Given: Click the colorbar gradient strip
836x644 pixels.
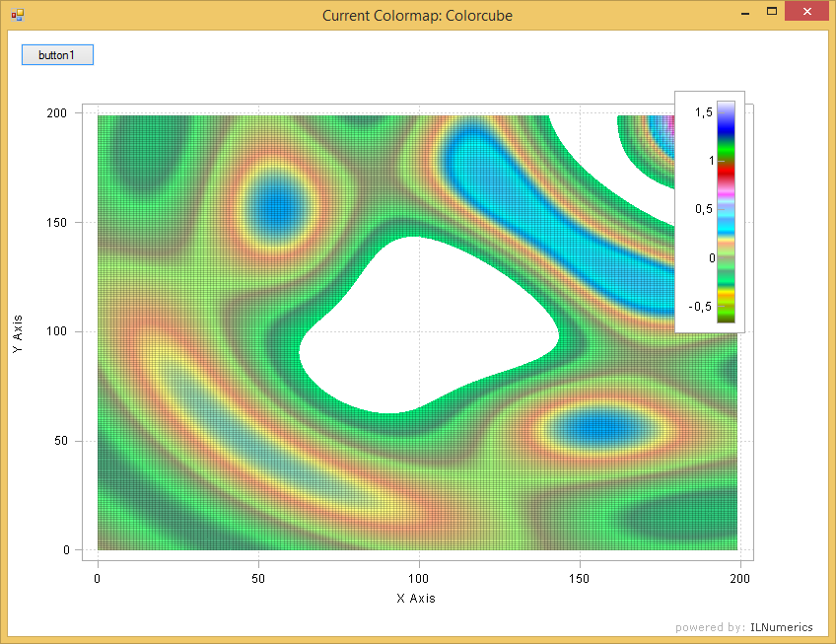Looking at the screenshot, I should point(726,212).
